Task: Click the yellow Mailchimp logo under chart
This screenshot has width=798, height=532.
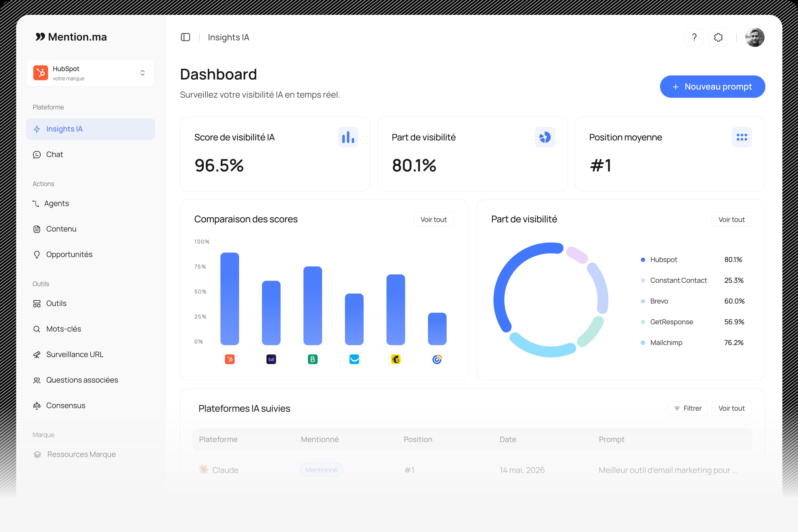Action: 396,359
